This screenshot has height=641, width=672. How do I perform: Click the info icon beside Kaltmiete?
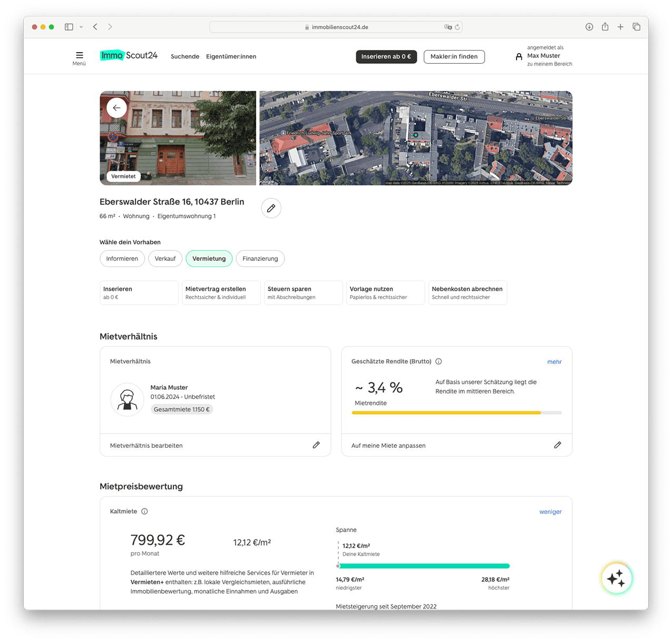[144, 511]
